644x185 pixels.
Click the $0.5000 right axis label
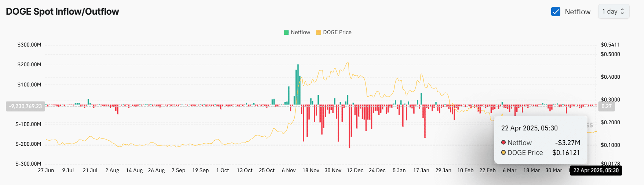click(610, 54)
